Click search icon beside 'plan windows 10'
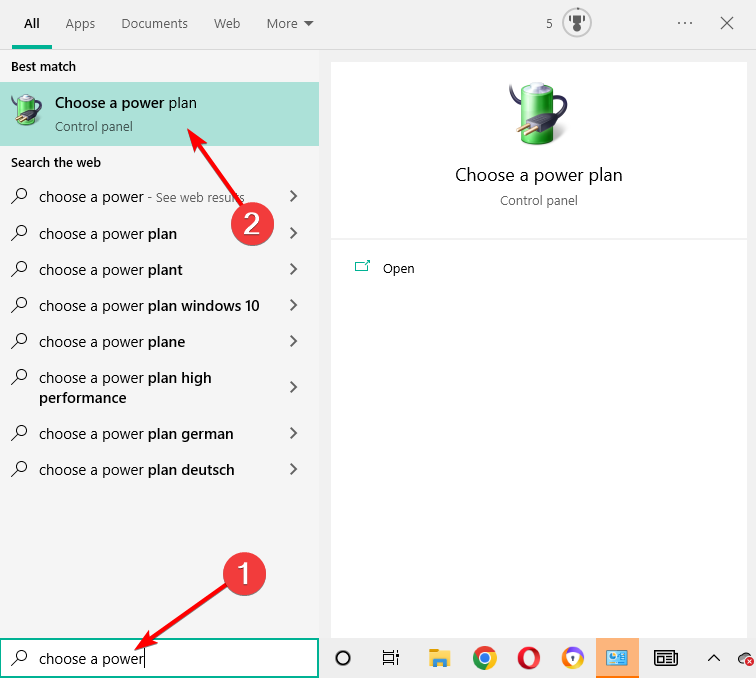 (19, 305)
